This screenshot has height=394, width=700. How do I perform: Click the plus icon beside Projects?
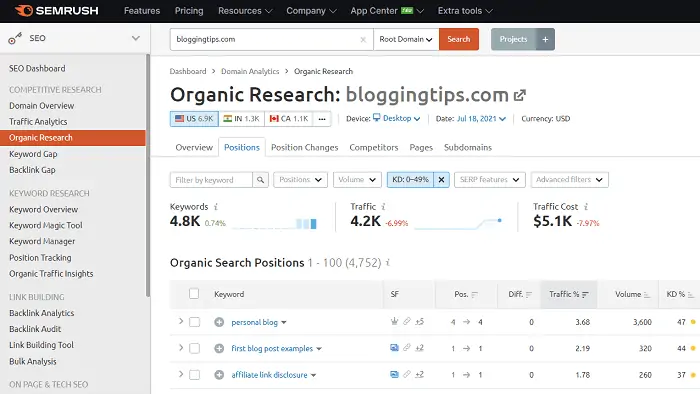pos(545,39)
